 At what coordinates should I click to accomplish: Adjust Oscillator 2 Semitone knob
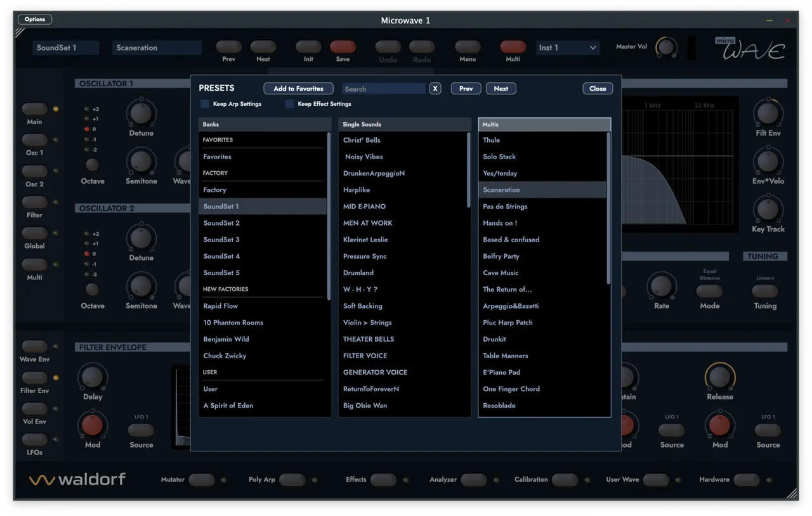click(141, 287)
